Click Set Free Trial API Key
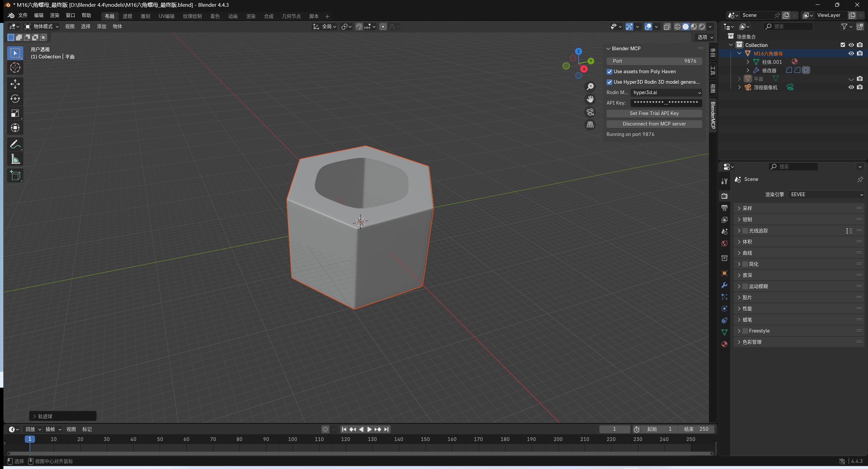The width and height of the screenshot is (868, 469). point(654,113)
